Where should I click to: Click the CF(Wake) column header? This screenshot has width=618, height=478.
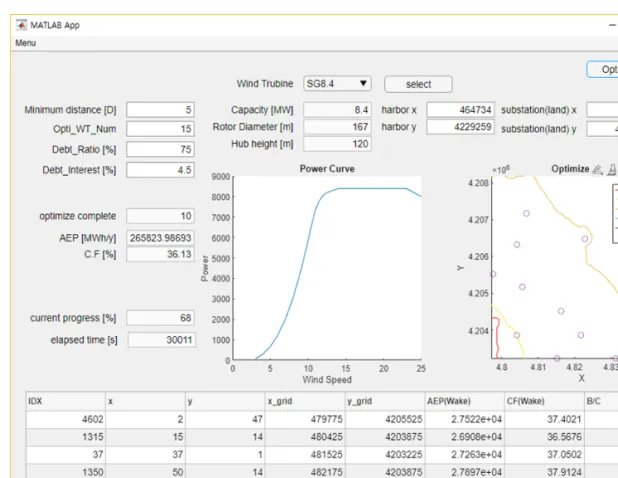544,401
